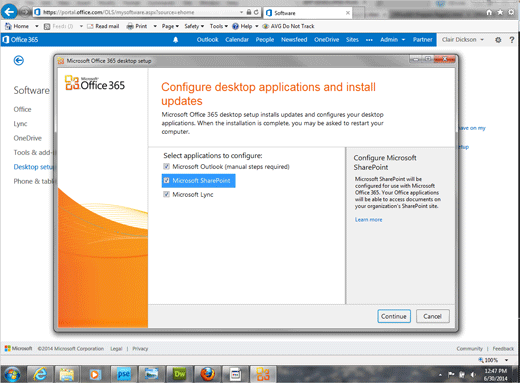520x383 pixels.
Task: Select the Software browser tab
Action: click(308, 13)
